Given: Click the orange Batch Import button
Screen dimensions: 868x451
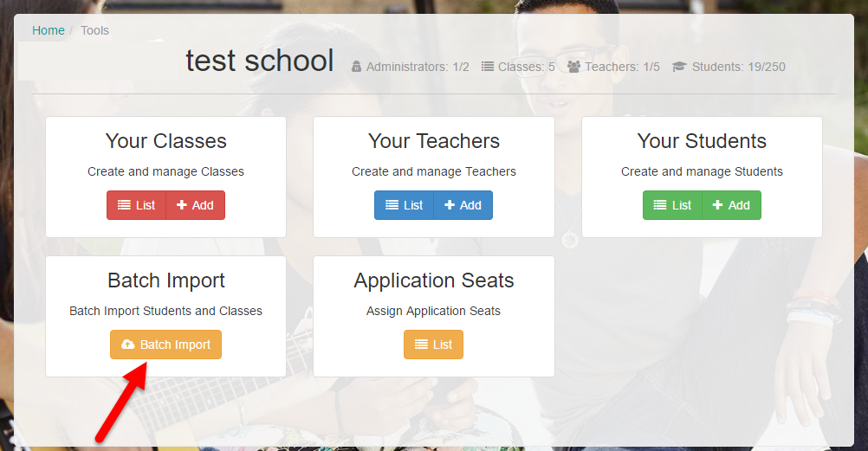Looking at the screenshot, I should (165, 345).
